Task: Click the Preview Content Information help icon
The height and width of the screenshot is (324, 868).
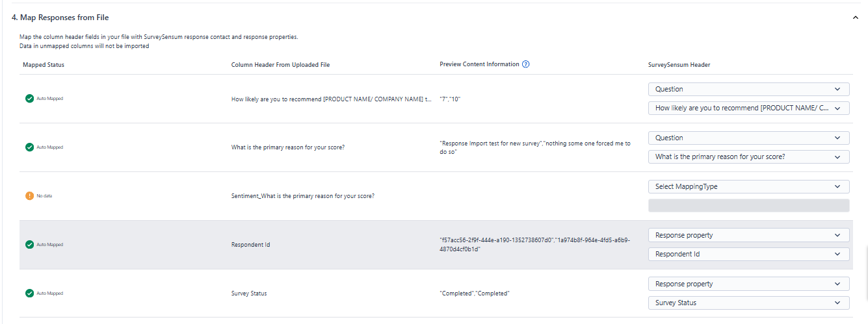Action: [x=526, y=64]
